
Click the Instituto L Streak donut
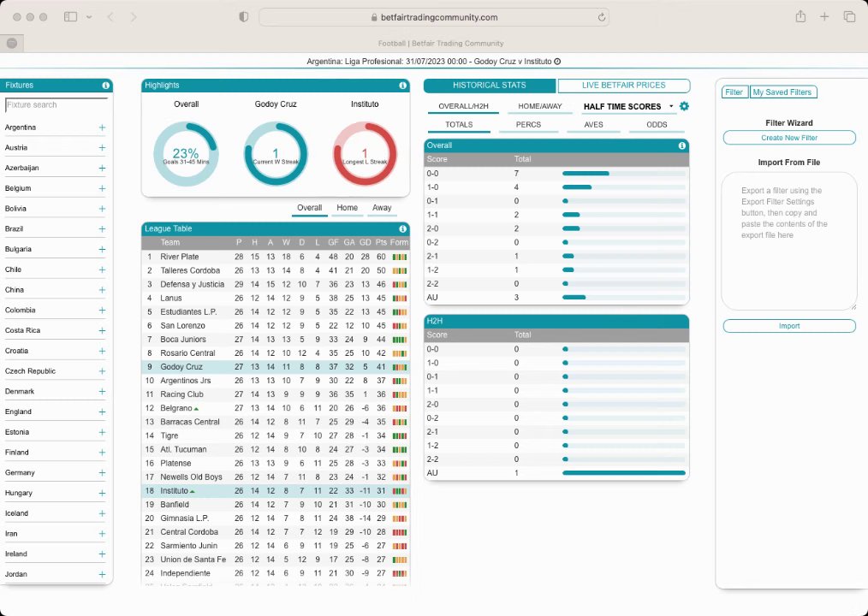coord(365,154)
